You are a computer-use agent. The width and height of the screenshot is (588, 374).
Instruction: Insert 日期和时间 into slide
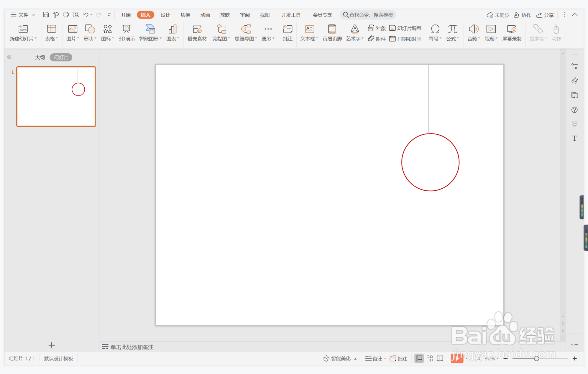click(405, 39)
